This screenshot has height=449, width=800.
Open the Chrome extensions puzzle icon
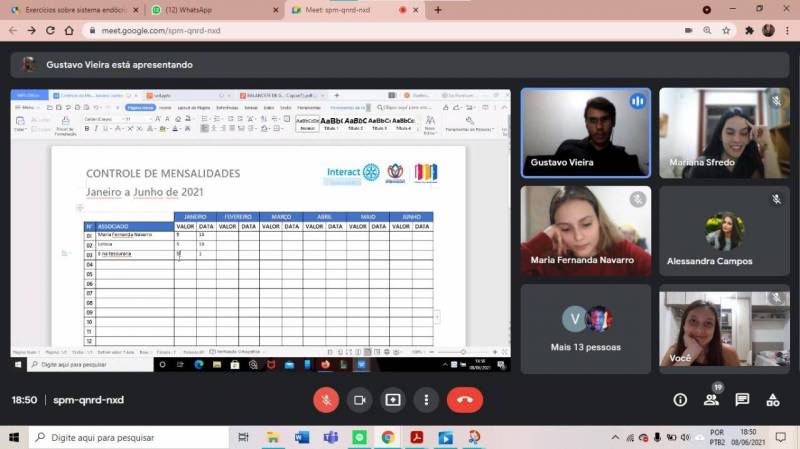click(x=749, y=31)
